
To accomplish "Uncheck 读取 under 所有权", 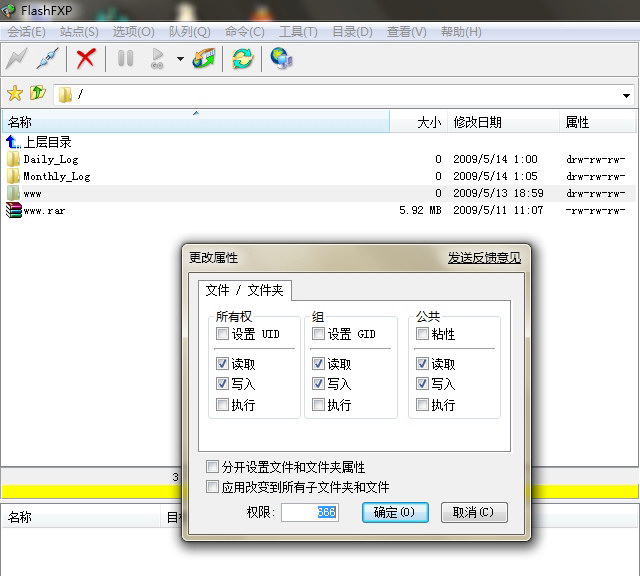I will pyautogui.click(x=222, y=363).
